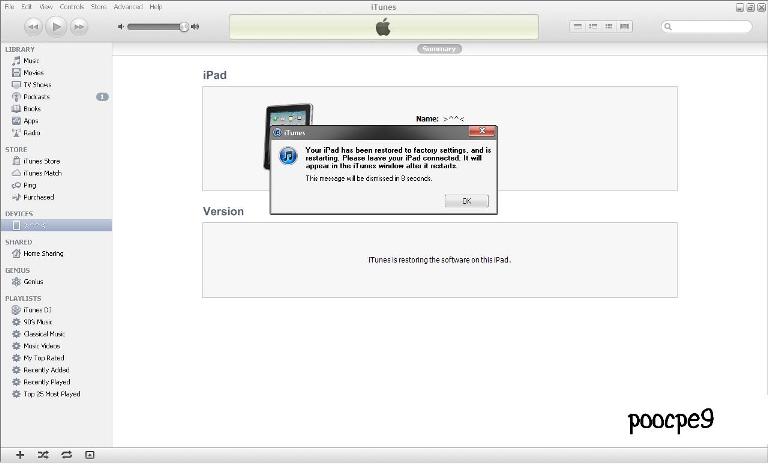Open Genius in sidebar
This screenshot has height=464, width=768.
[33, 282]
